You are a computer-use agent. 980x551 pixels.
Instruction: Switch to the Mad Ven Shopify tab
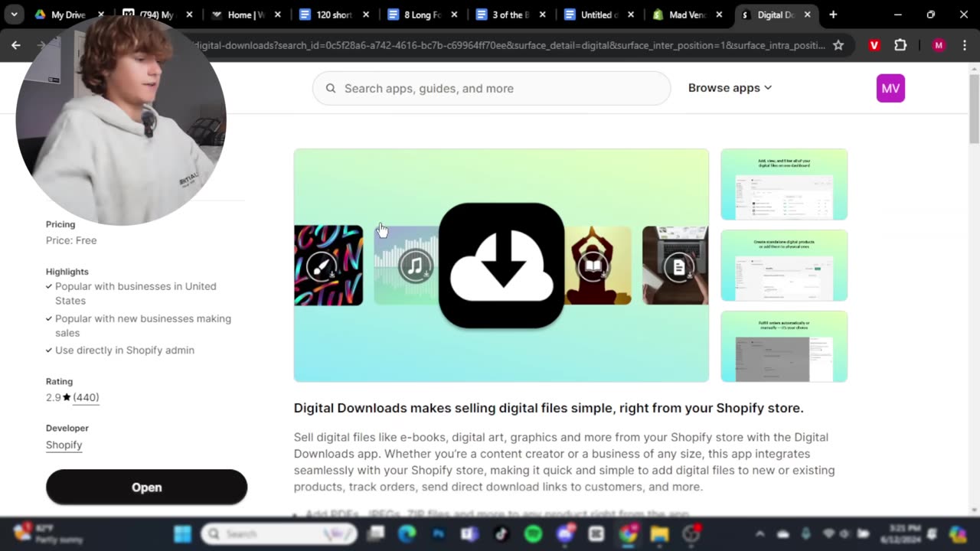tap(688, 15)
